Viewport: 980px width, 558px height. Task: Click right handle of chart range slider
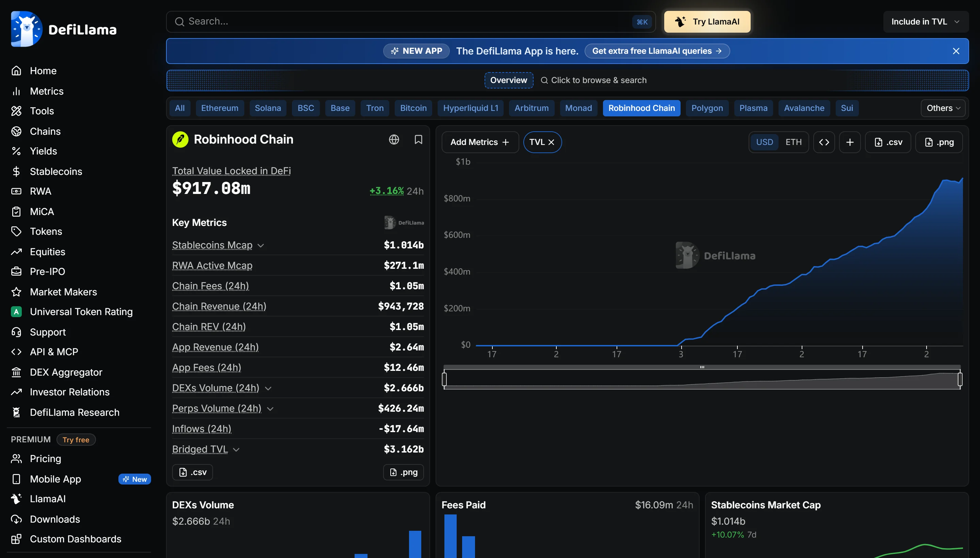(x=960, y=379)
